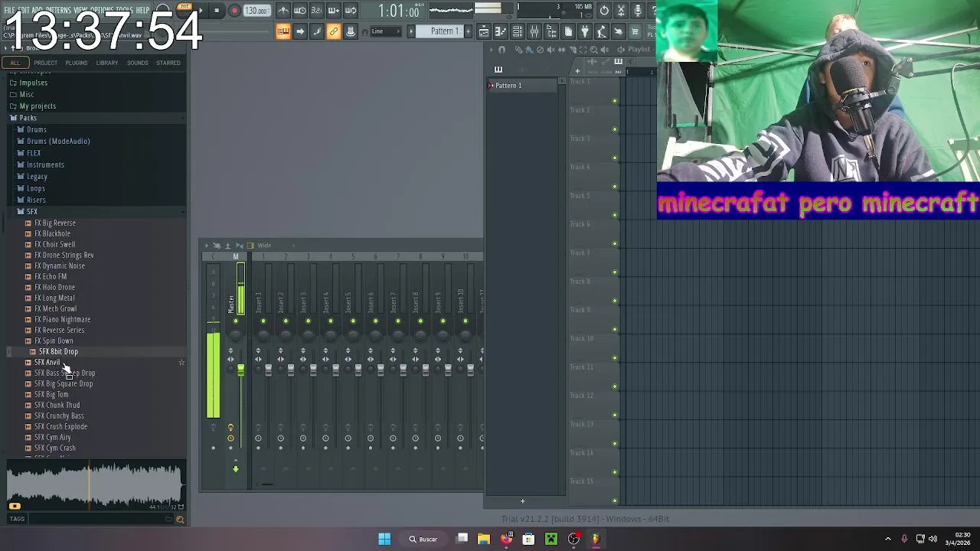980x551 pixels.
Task: Select the PLUGINS browser tab
Action: (76, 63)
